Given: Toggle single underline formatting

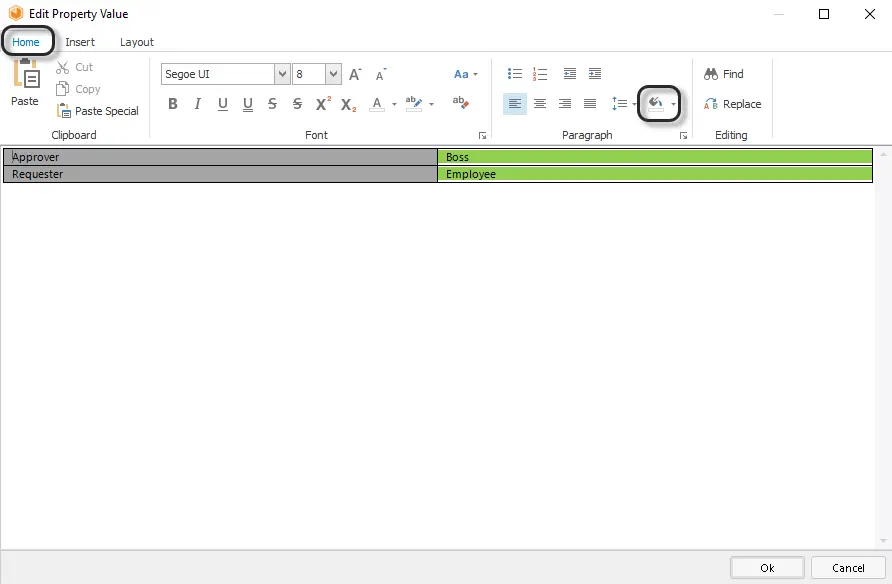Looking at the screenshot, I should tap(222, 104).
